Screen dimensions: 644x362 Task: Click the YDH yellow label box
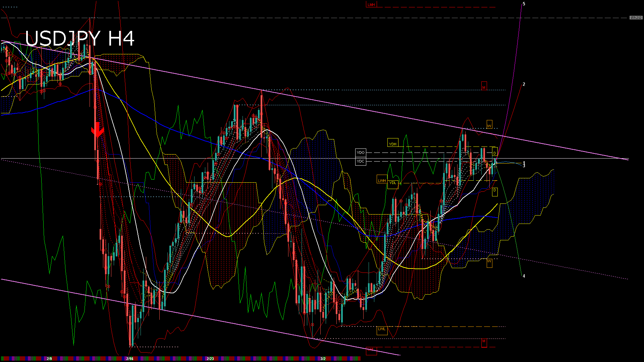coord(393,143)
